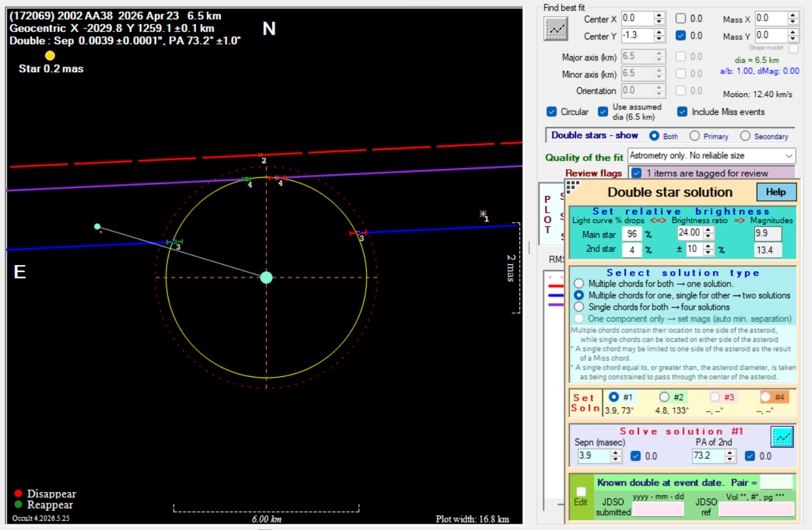Tick the Edit checkbox for known double
This screenshot has height=530, width=812.
581,491
